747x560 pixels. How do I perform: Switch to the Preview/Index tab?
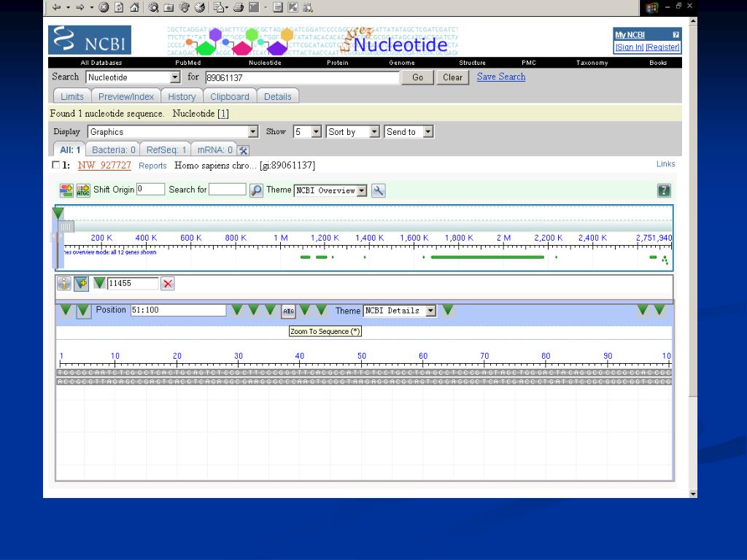[x=126, y=96]
